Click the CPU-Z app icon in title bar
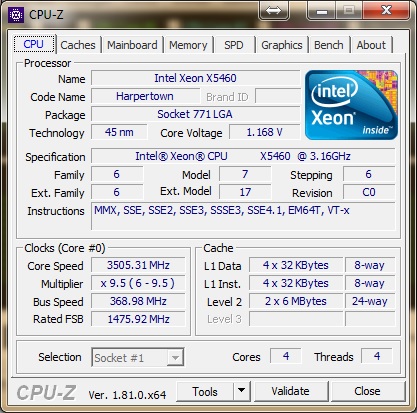This screenshot has width=417, height=413. click(16, 15)
